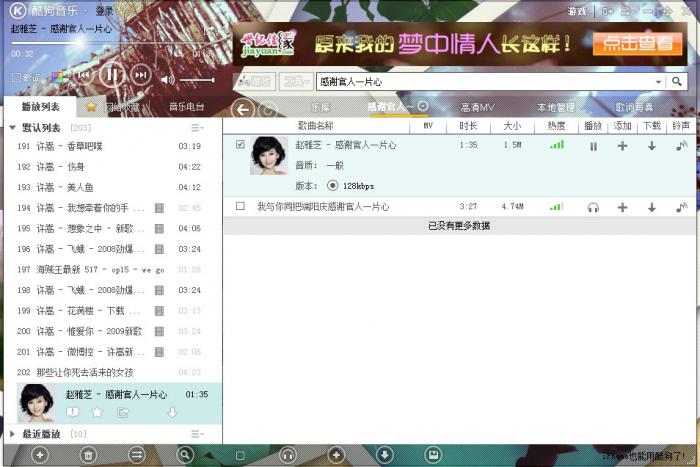Viewport: 700px width, 467px height.
Task: Switch to the 播放列表 tab
Action: 41,107
